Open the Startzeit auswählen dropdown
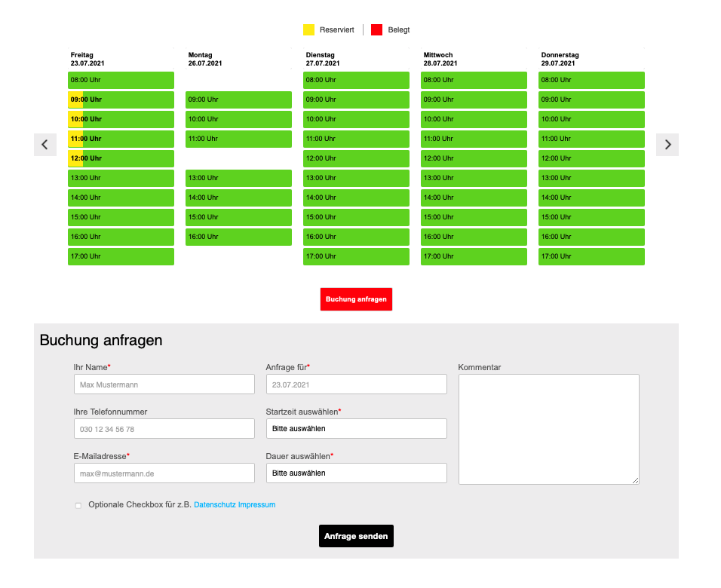This screenshot has width=721, height=588. point(356,429)
